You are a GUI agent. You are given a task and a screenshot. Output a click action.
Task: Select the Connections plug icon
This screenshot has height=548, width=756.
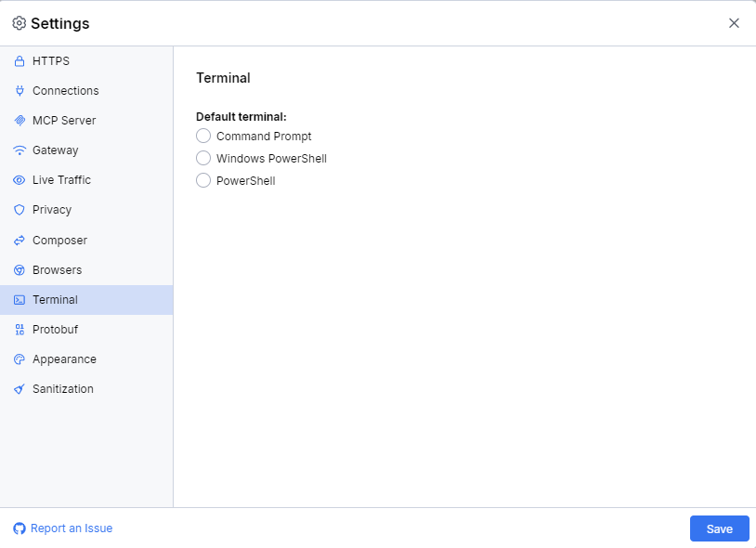point(19,90)
